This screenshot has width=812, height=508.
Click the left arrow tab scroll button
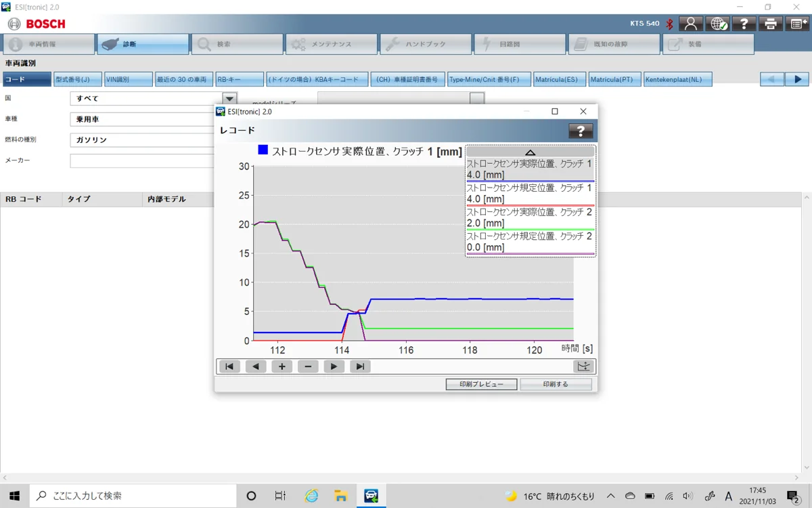(x=772, y=79)
